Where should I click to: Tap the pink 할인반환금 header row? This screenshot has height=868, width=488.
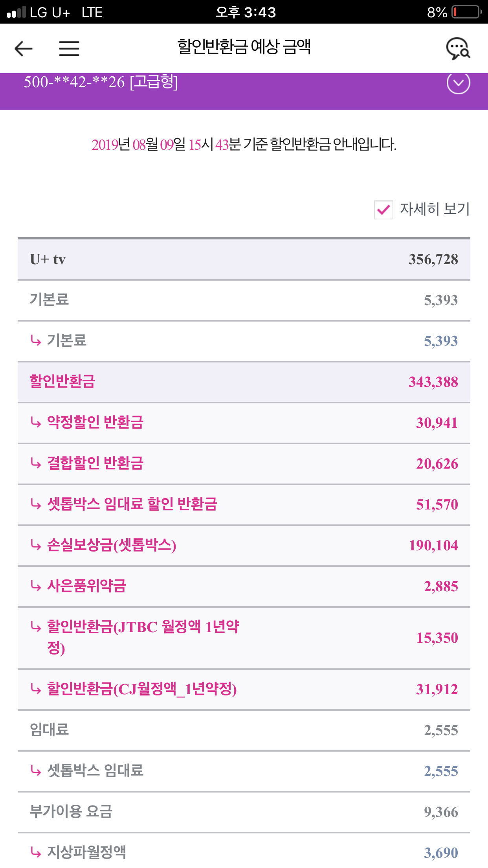[x=244, y=382]
